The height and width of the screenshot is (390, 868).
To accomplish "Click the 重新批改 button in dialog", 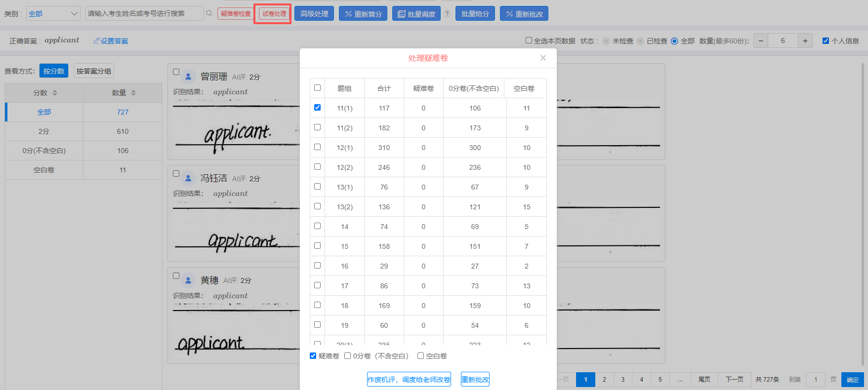I will 475,380.
